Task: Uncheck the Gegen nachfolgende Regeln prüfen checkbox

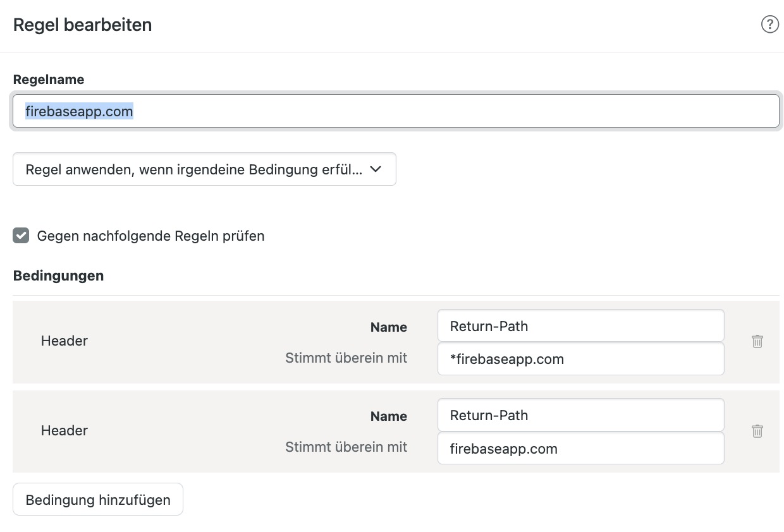Action: tap(21, 236)
